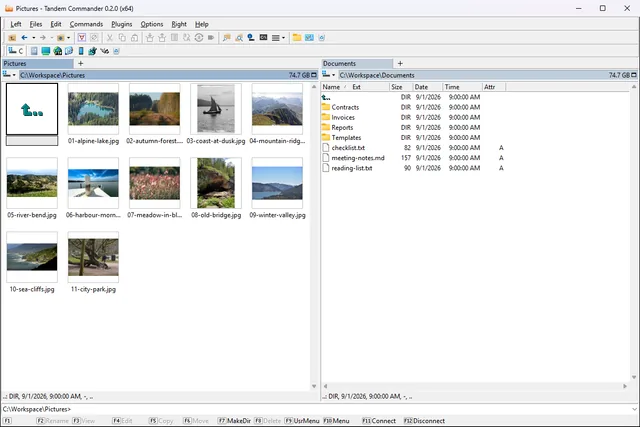Click the Documents drive-bar icon

pos(34,51)
